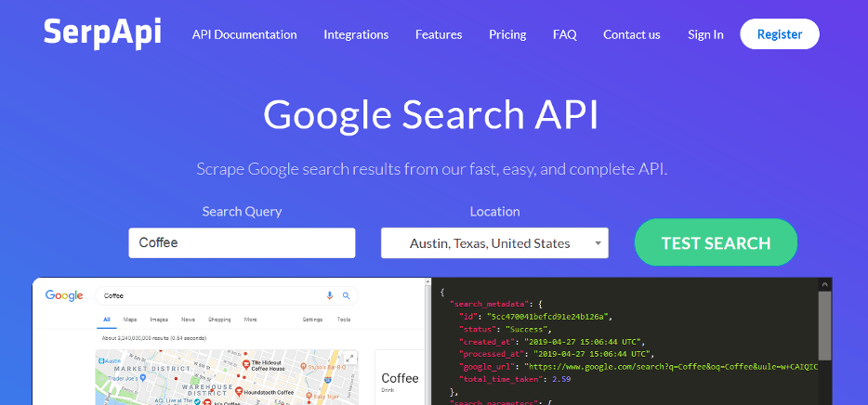Click the Google logo in the preview
This screenshot has width=868, height=405.
click(x=64, y=296)
